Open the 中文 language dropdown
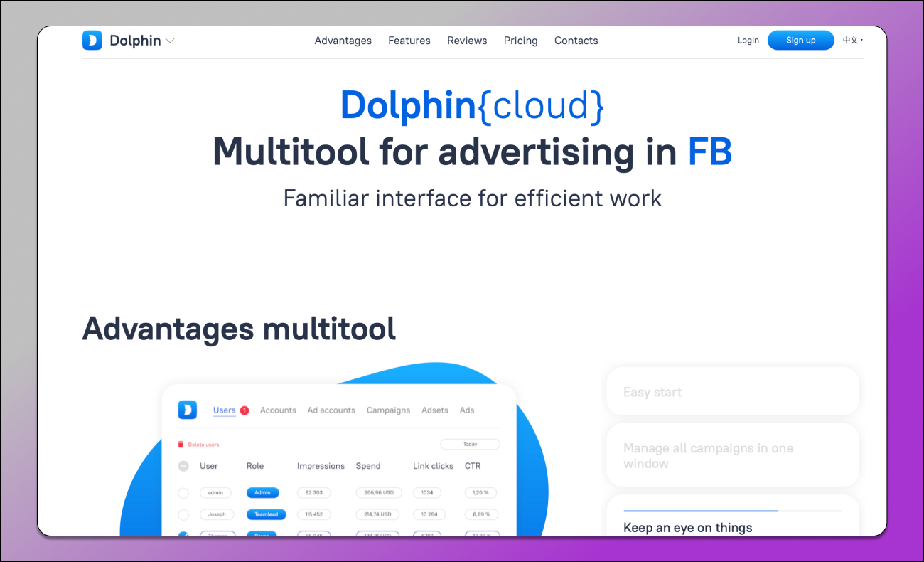The height and width of the screenshot is (562, 924). tap(853, 41)
